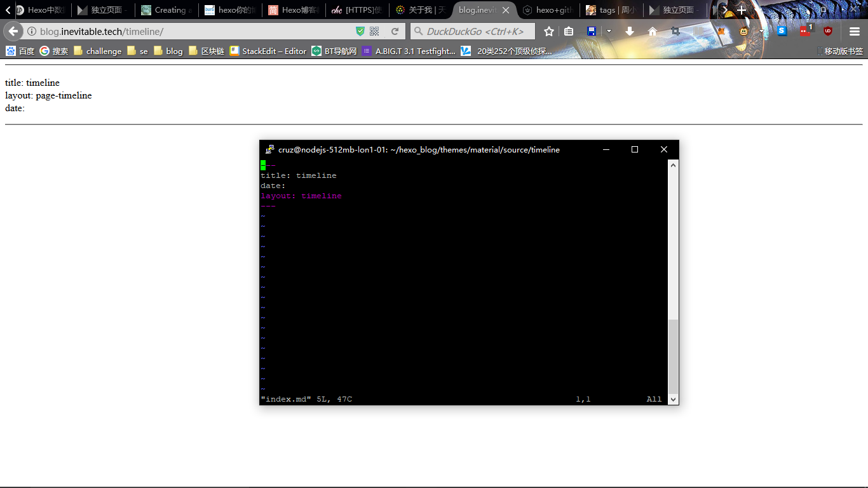
Task: Click the MetaMask fox extension icon
Action: tap(722, 30)
